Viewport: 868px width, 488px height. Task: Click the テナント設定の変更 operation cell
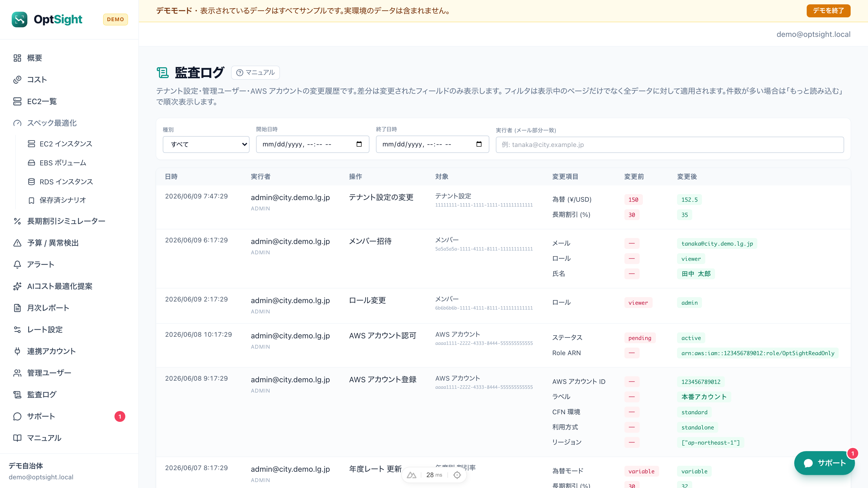(381, 197)
